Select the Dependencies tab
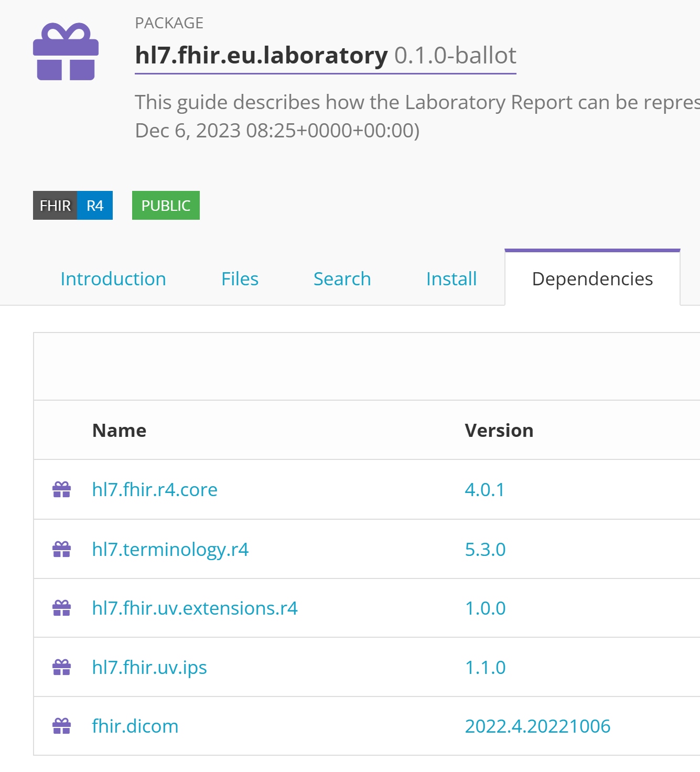 tap(592, 279)
